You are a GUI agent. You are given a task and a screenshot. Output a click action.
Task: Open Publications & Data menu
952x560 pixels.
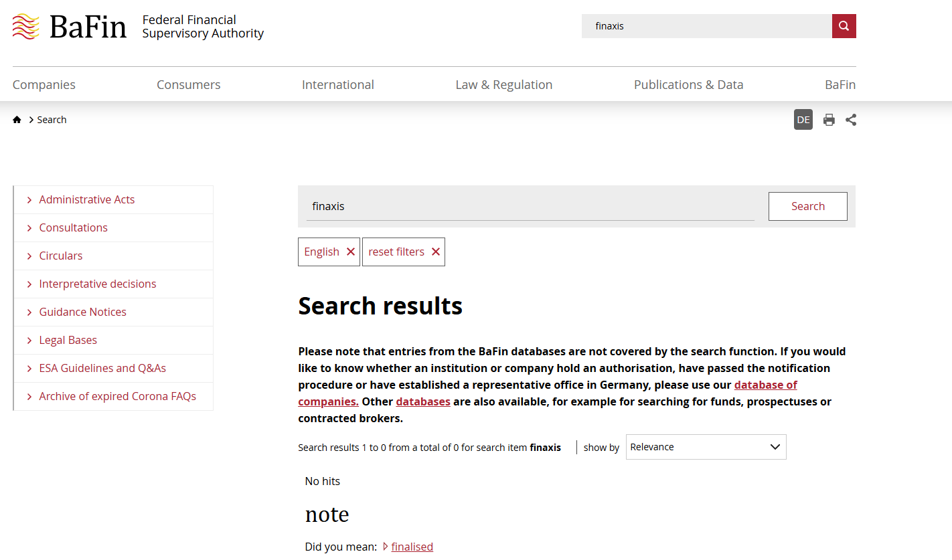coord(688,85)
